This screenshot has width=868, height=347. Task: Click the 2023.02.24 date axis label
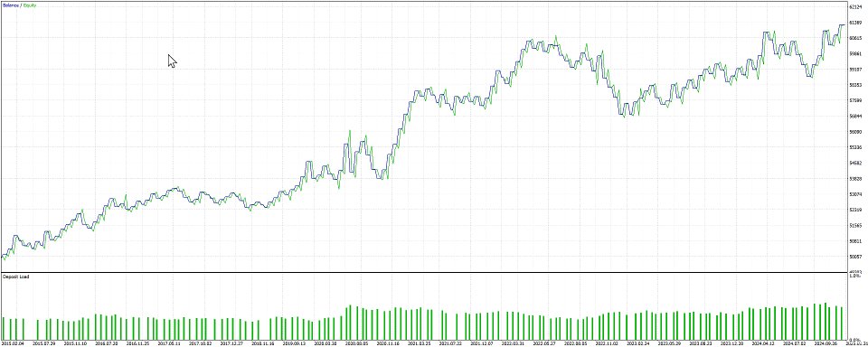[x=637, y=343]
